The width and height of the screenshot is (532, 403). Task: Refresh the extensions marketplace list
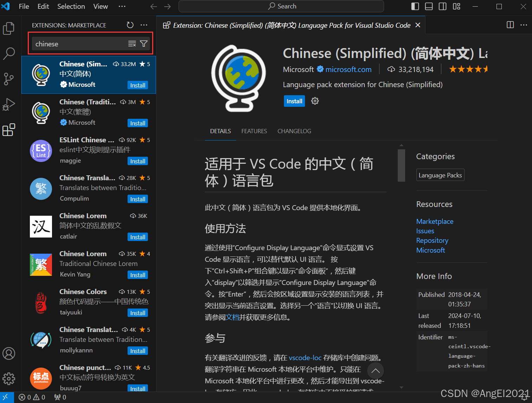[x=130, y=25]
